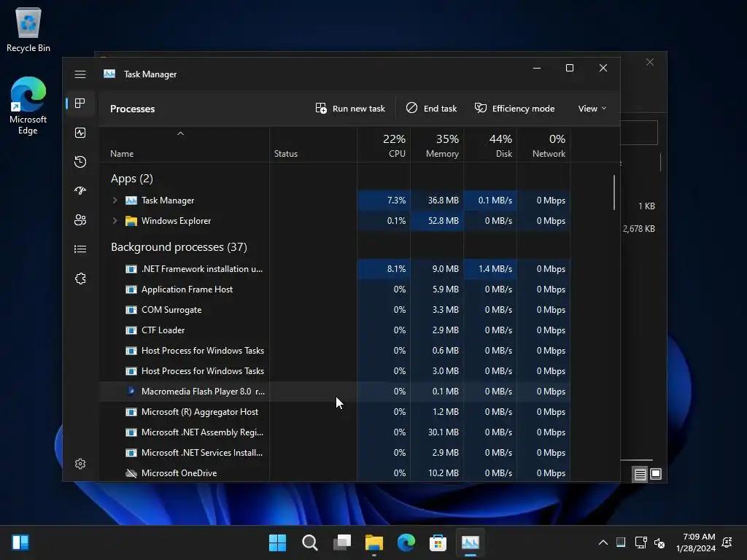Open the Microsoft Edge desktop shortcut
This screenshot has width=747, height=560.
tap(28, 106)
